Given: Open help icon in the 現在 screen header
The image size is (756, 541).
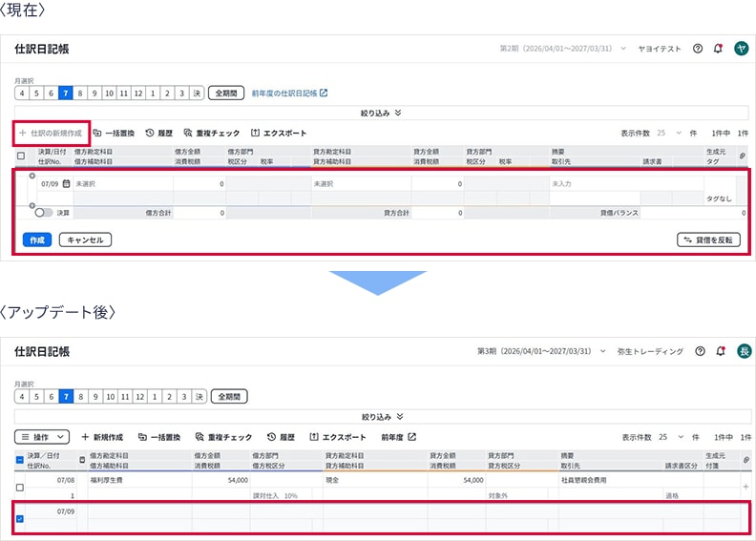Looking at the screenshot, I should (x=697, y=49).
